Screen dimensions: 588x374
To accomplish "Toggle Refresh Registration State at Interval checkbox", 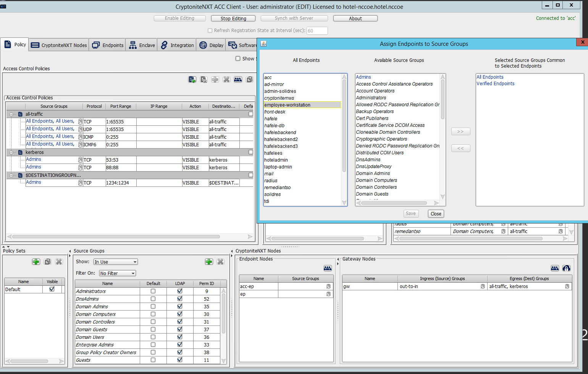I will point(210,31).
